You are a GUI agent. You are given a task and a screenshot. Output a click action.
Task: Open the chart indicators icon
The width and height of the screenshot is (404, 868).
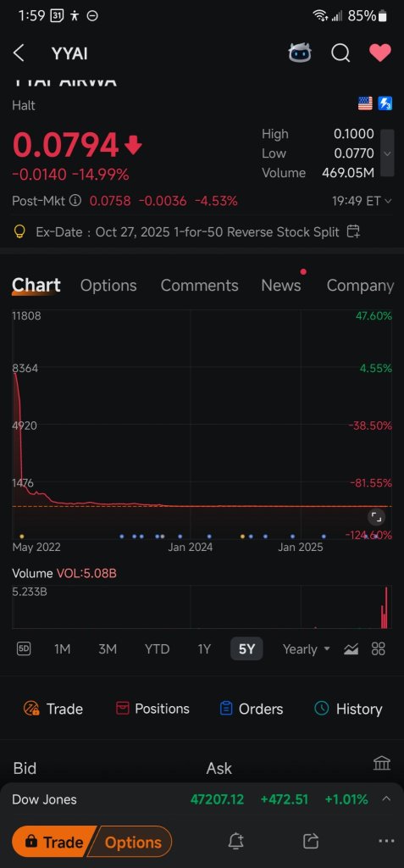click(x=351, y=648)
